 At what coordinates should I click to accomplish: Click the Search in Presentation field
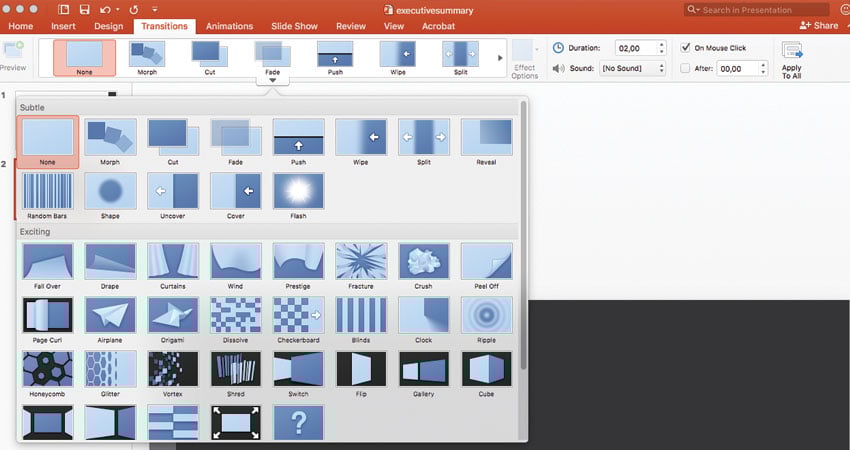click(757, 10)
